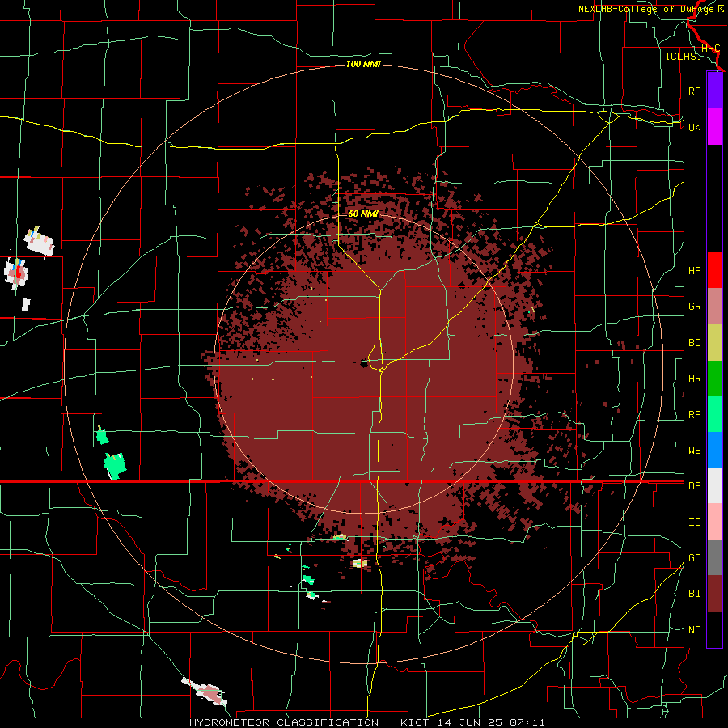This screenshot has height=728, width=728.
Task: Click the RF legend label
Action: [694, 91]
